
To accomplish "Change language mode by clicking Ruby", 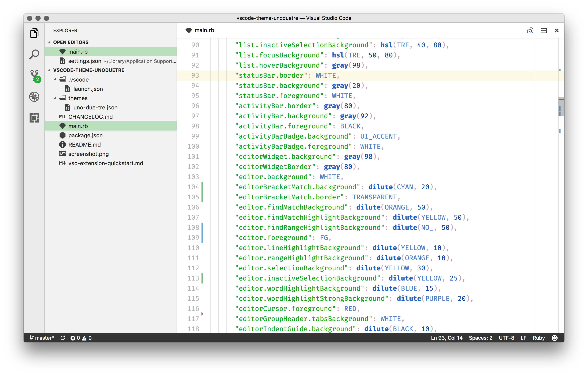I will pos(539,338).
